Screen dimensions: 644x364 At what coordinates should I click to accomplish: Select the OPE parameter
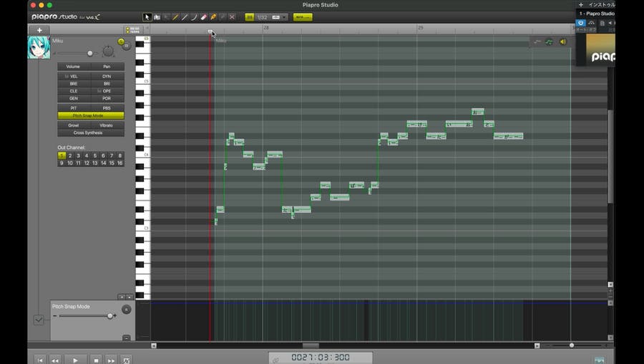click(x=107, y=91)
